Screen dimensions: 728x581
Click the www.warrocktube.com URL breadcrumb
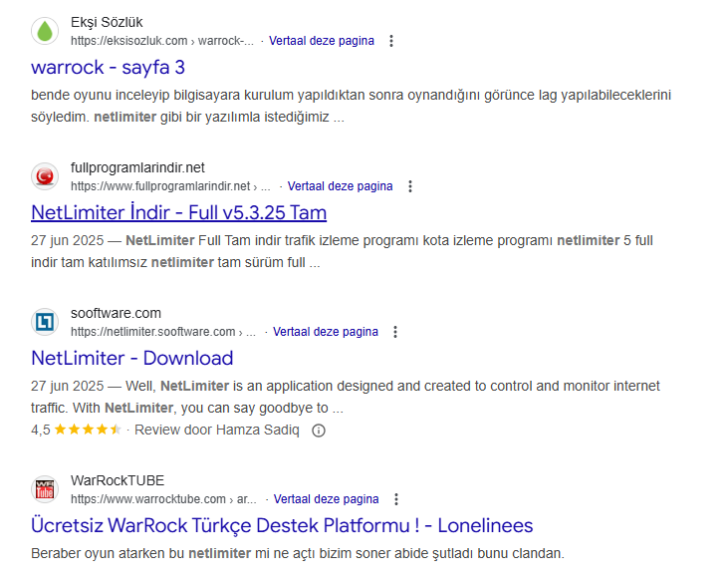(x=163, y=499)
